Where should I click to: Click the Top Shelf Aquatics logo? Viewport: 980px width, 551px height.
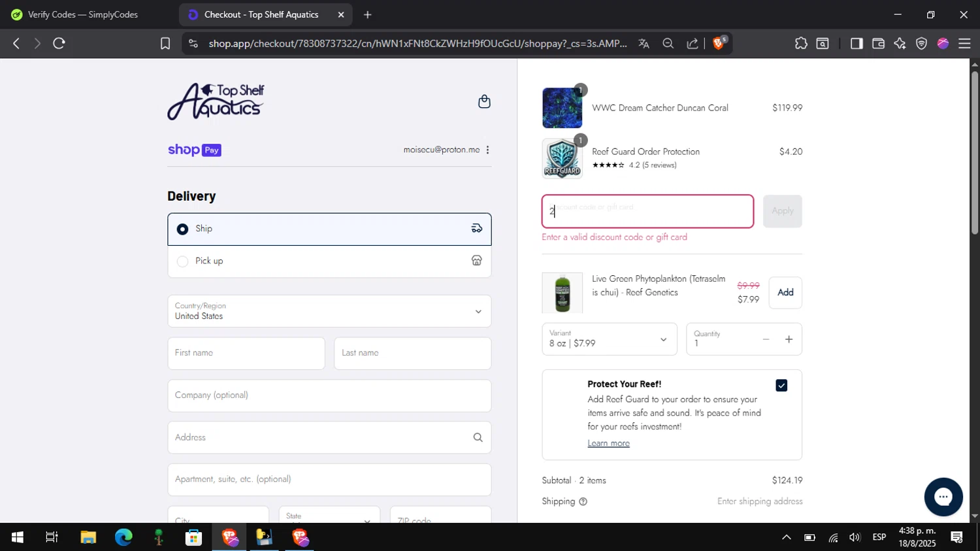click(x=216, y=101)
